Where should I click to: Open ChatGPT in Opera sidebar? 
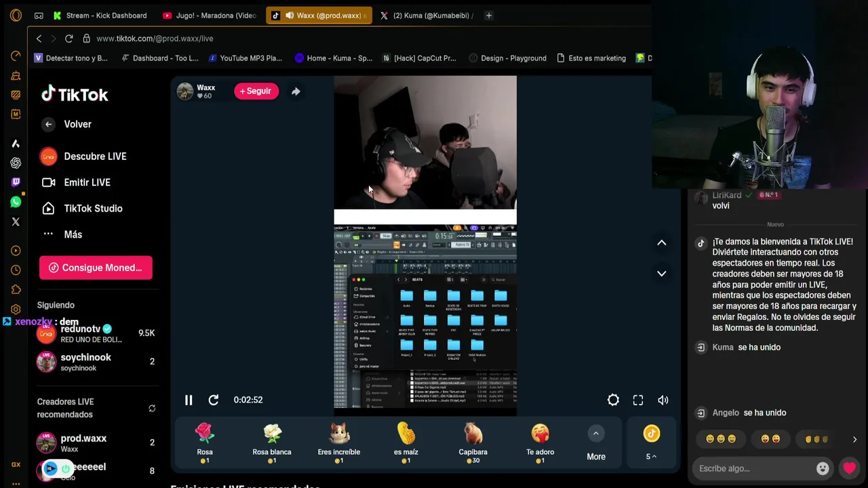(x=16, y=163)
